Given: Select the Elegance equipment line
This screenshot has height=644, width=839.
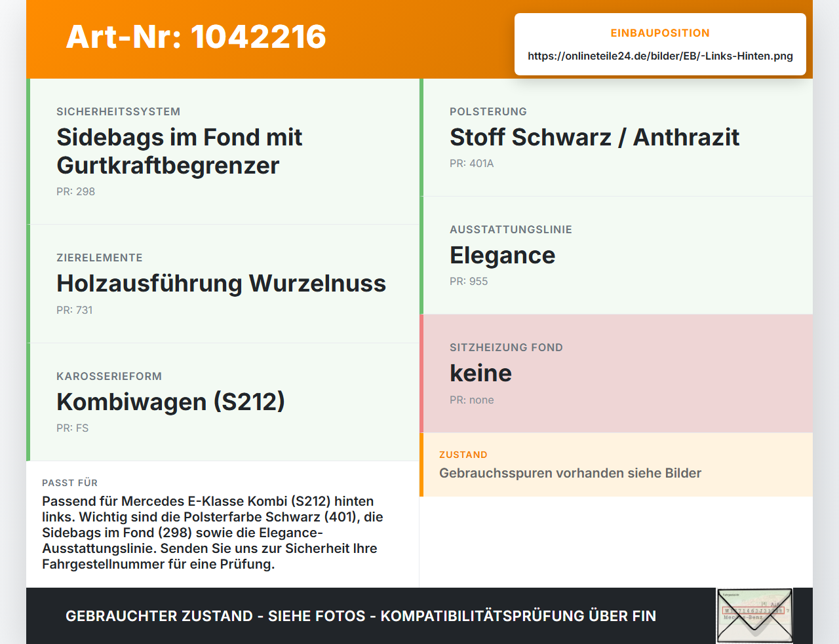Looking at the screenshot, I should point(502,255).
